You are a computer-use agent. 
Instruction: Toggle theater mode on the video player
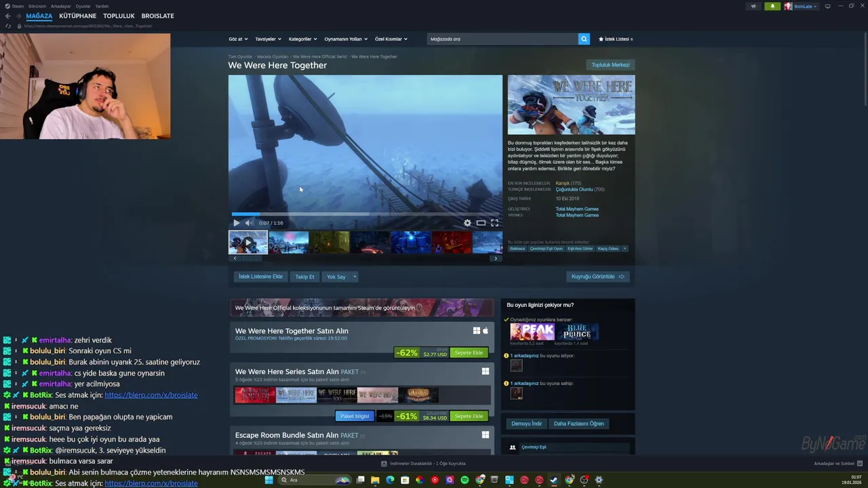pos(481,223)
